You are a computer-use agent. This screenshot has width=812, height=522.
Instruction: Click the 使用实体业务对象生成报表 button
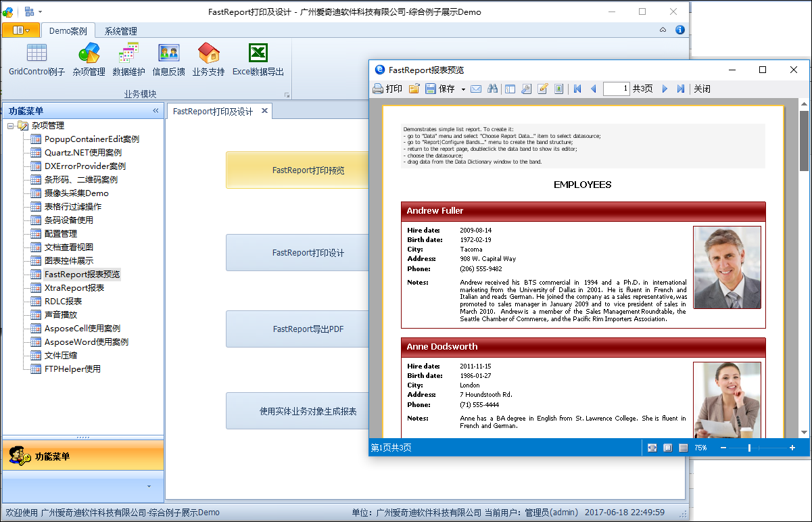click(x=297, y=411)
